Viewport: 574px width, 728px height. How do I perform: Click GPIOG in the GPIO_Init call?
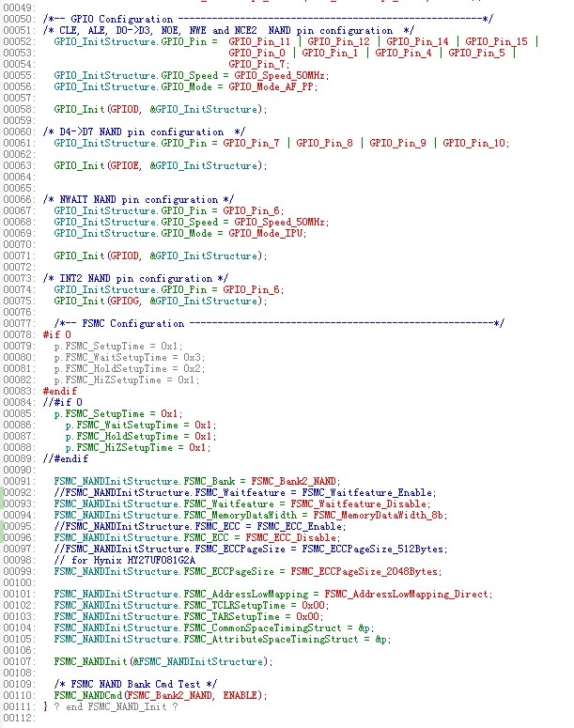click(x=124, y=301)
